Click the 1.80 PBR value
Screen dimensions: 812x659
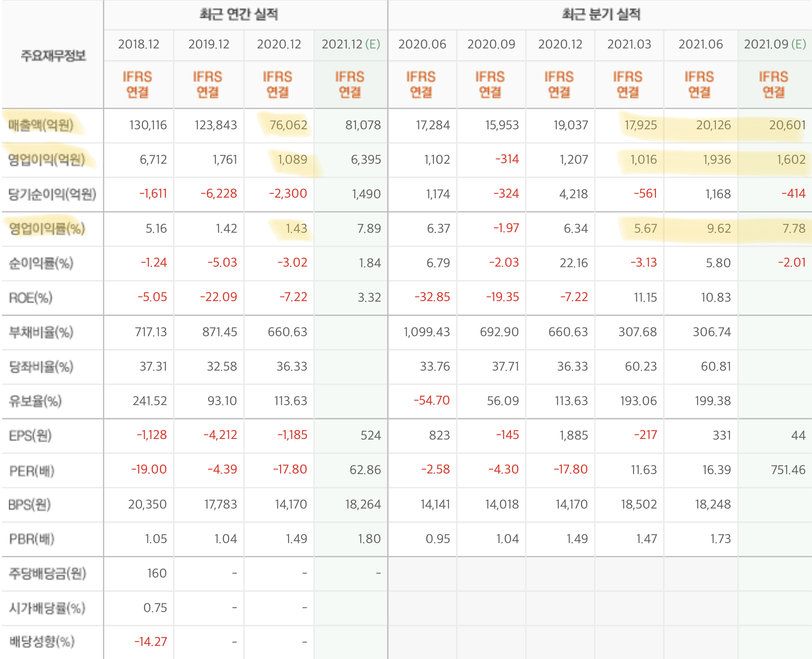point(369,539)
